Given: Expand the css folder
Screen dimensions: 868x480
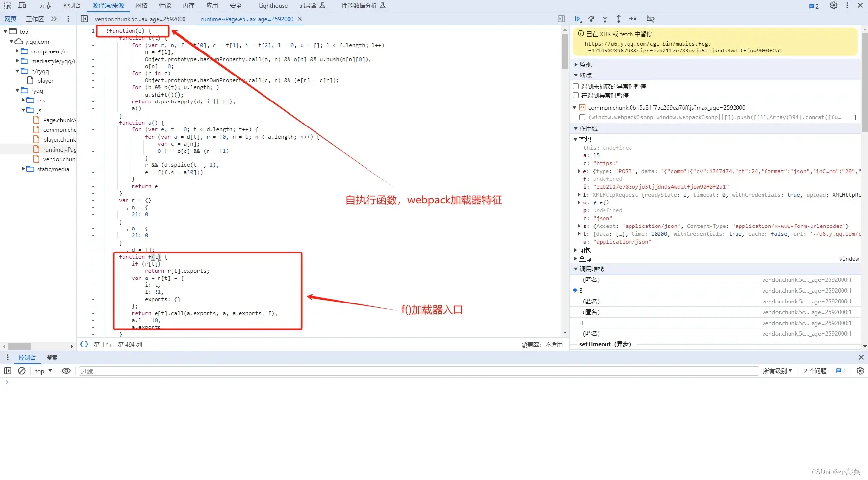Looking at the screenshot, I should point(23,100).
